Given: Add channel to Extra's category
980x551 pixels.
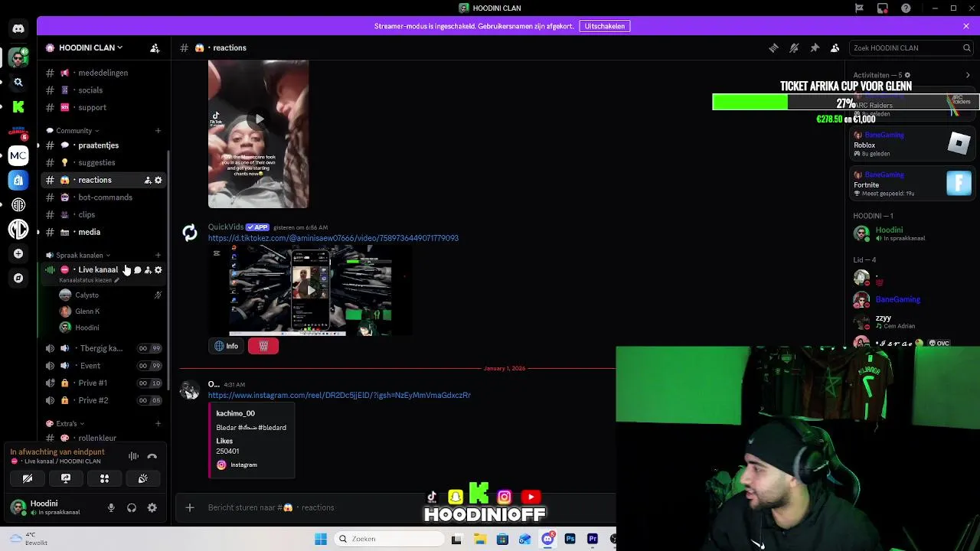Looking at the screenshot, I should click(x=158, y=423).
